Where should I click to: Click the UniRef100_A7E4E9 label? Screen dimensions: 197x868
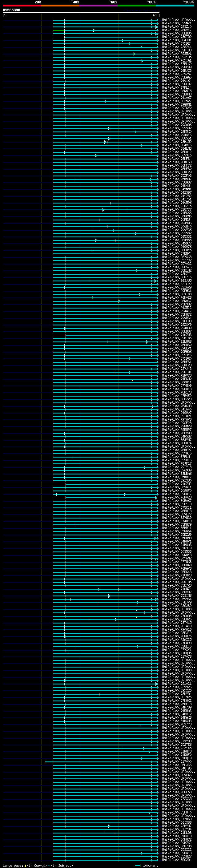pos(177,396)
